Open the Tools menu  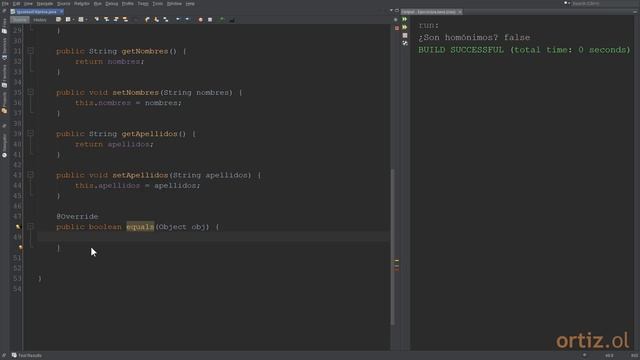point(158,4)
